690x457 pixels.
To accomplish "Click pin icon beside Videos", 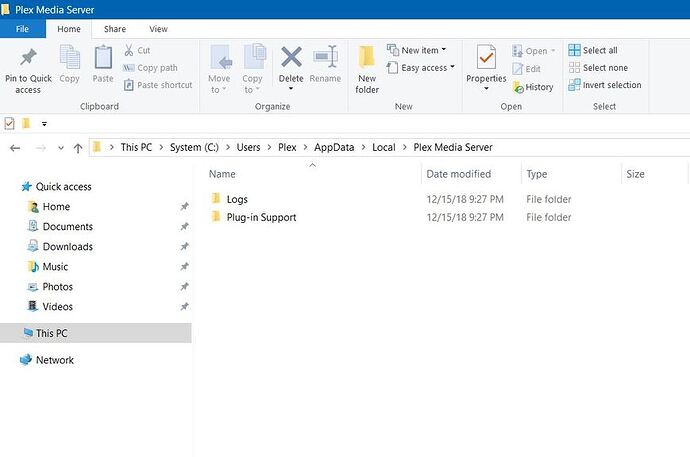I will 184,307.
